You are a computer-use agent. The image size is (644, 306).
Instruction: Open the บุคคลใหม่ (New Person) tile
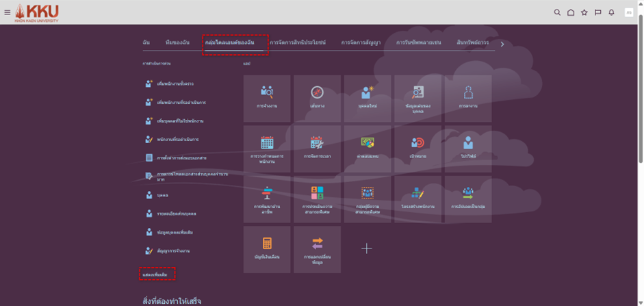367,98
